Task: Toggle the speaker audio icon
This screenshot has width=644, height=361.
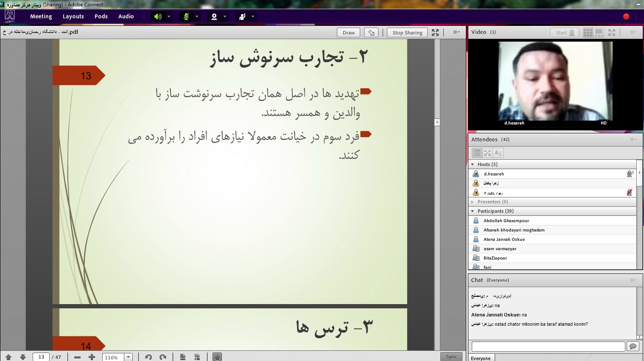Action: coord(158,17)
